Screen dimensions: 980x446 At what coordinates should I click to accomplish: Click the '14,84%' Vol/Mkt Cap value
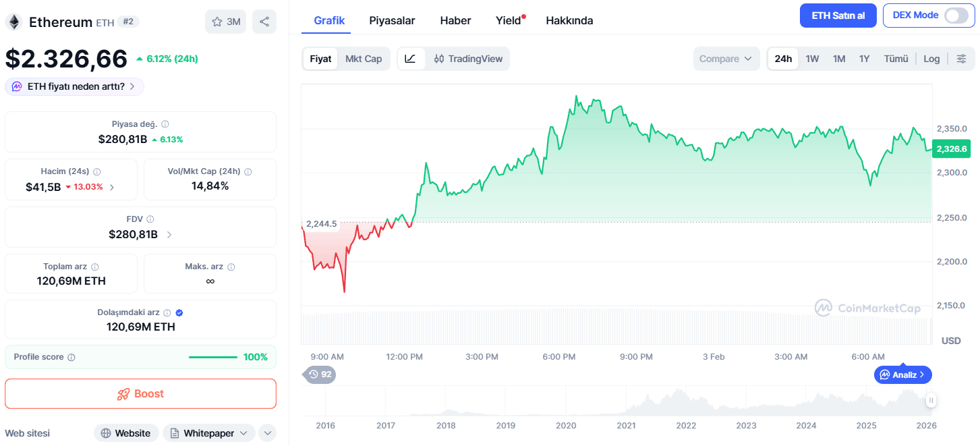click(210, 186)
